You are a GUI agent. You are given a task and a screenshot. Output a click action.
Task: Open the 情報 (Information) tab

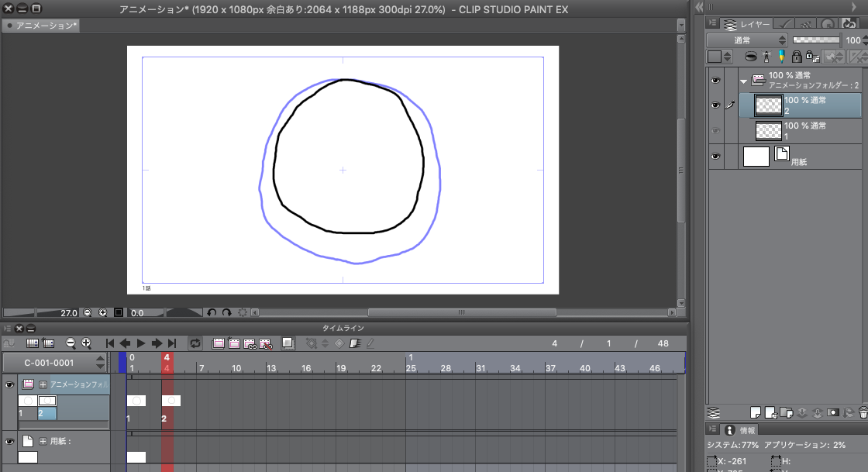(x=741, y=430)
